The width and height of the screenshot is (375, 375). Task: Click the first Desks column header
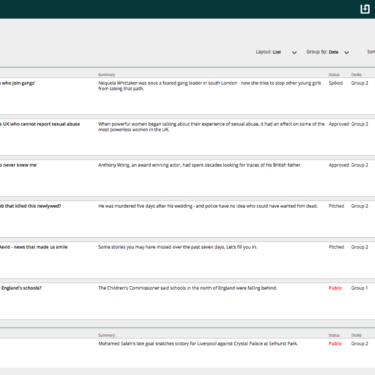point(356,75)
